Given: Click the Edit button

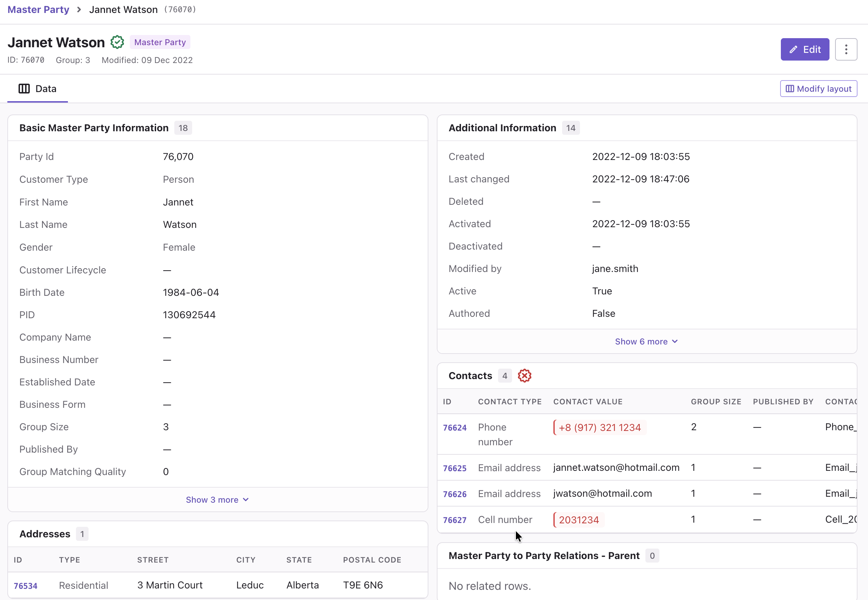Looking at the screenshot, I should [x=805, y=49].
